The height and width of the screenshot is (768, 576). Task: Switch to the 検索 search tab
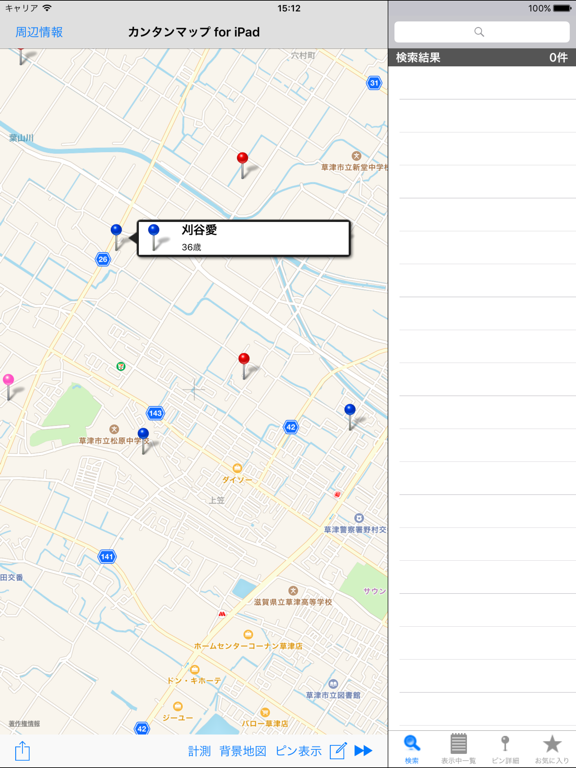(412, 749)
